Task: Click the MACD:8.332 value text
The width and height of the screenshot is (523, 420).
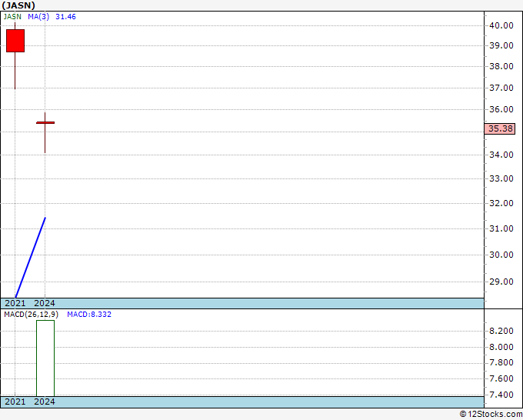Action: tap(89, 315)
